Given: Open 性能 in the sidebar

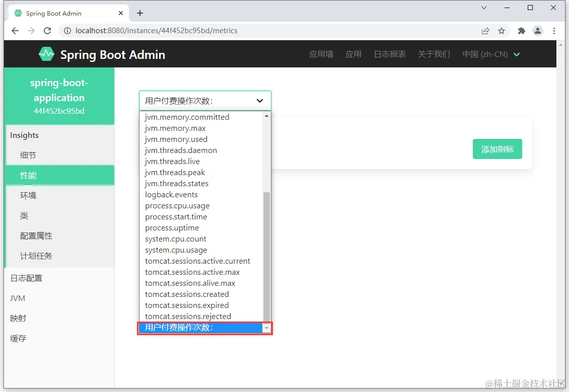Looking at the screenshot, I should (x=60, y=176).
